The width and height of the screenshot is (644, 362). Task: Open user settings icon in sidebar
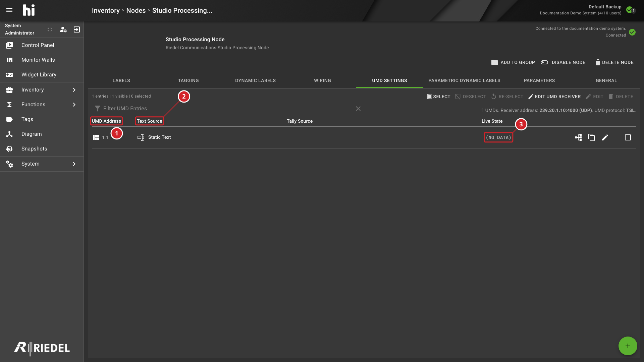(x=63, y=29)
